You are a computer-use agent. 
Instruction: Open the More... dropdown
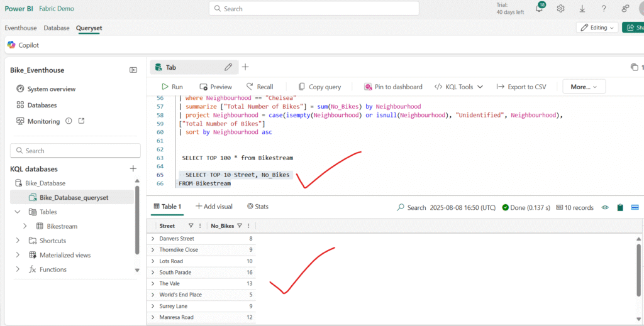(x=584, y=87)
